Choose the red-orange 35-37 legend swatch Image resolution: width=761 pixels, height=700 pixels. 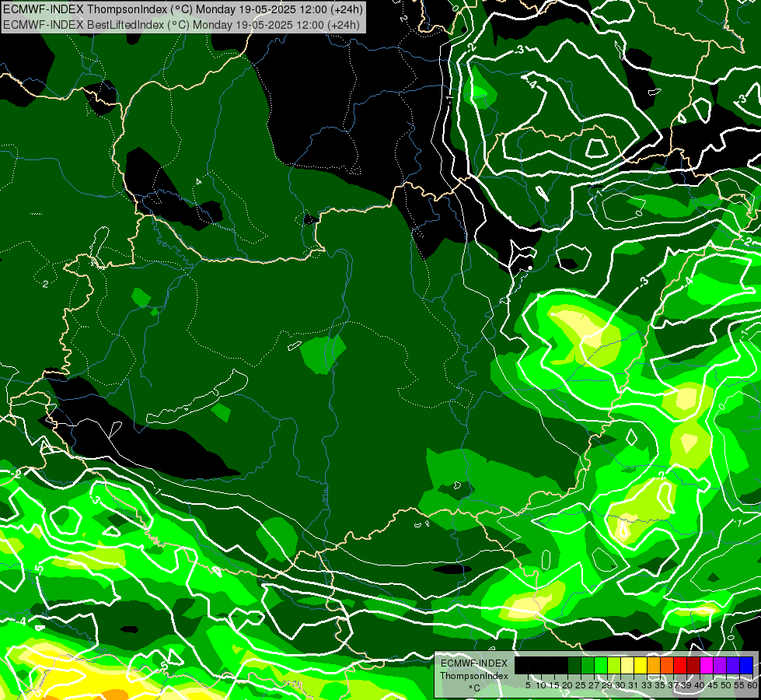tap(667, 665)
